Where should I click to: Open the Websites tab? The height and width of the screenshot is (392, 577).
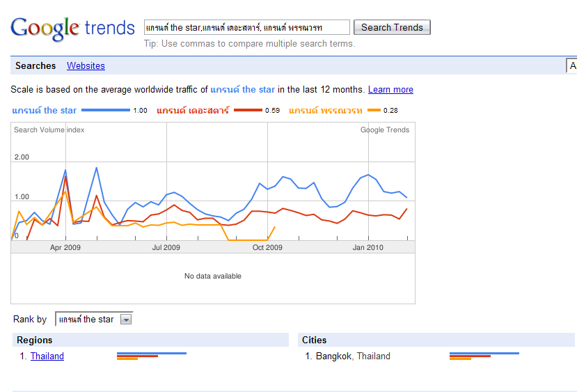pyautogui.click(x=86, y=65)
